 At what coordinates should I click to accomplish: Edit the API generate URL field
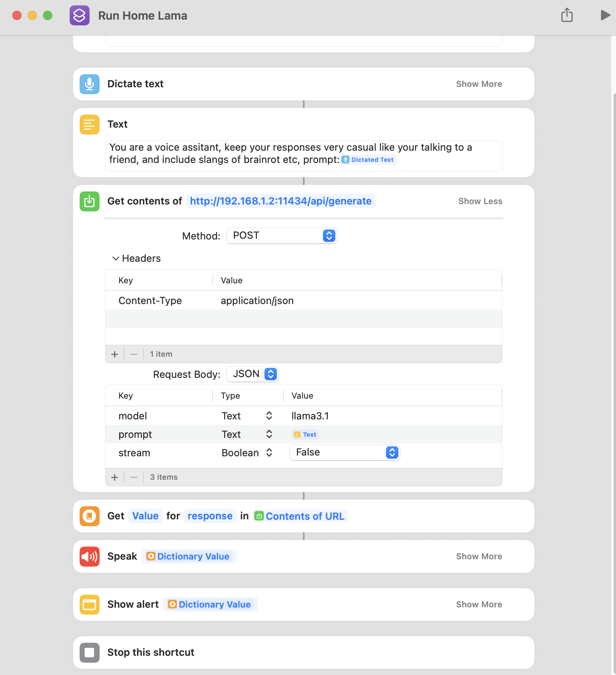click(281, 201)
